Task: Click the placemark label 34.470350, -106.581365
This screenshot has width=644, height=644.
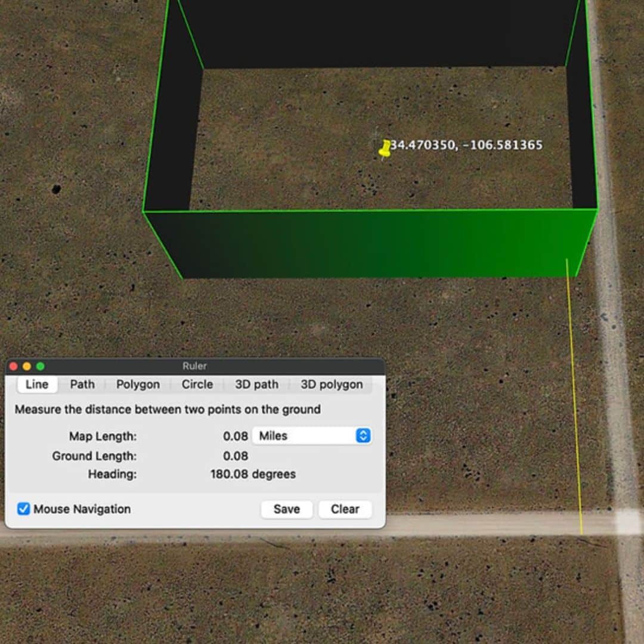Action: click(466, 145)
